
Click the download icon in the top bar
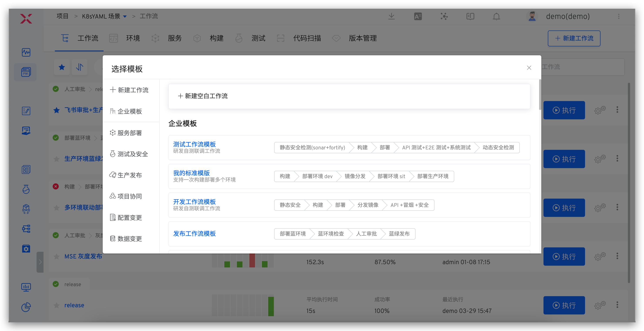click(391, 16)
